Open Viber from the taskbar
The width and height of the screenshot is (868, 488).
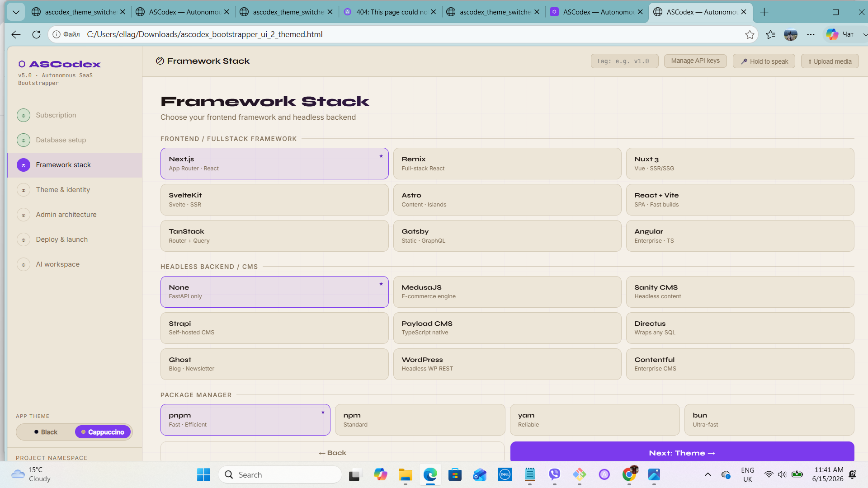tap(554, 474)
